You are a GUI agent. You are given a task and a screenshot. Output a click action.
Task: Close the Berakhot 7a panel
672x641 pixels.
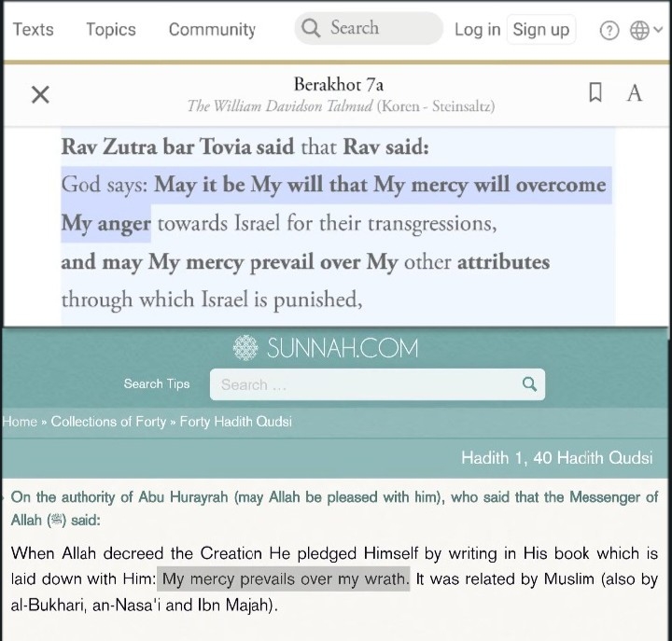tap(40, 94)
